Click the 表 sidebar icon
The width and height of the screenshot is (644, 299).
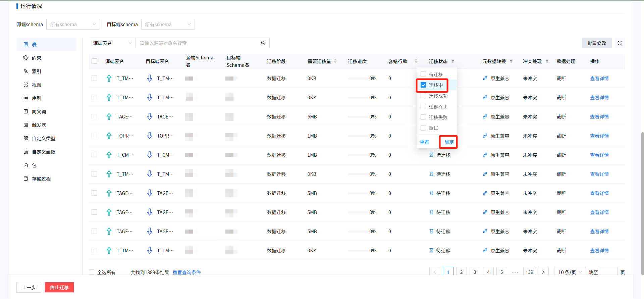pyautogui.click(x=26, y=44)
